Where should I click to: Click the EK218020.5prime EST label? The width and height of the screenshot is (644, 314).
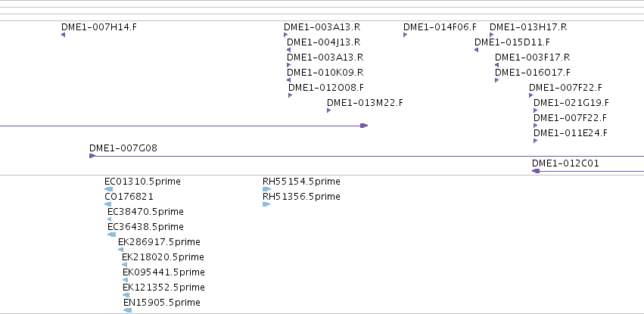(x=163, y=257)
